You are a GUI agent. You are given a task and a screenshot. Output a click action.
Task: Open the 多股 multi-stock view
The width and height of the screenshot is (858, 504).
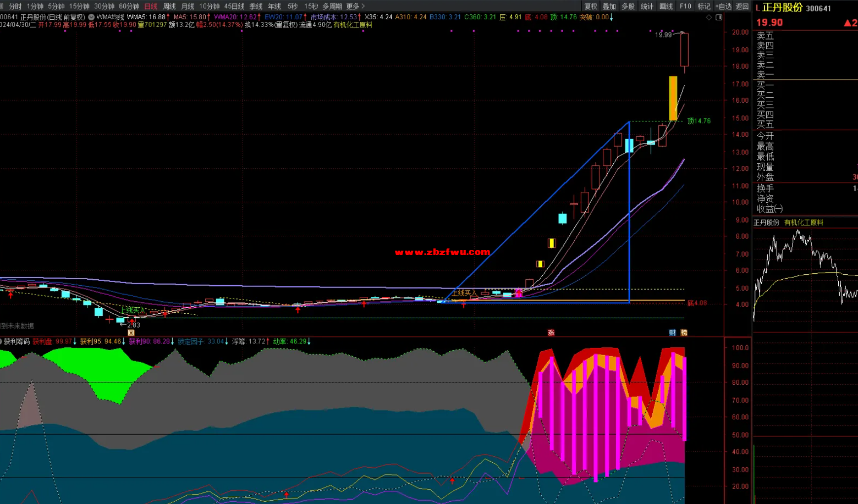coord(628,6)
